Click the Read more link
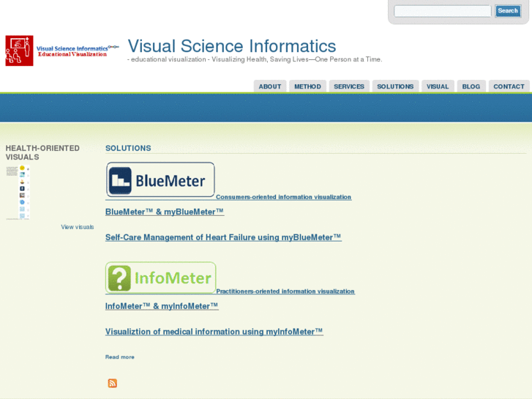Image resolution: width=532 pixels, height=399 pixels. pyautogui.click(x=120, y=357)
